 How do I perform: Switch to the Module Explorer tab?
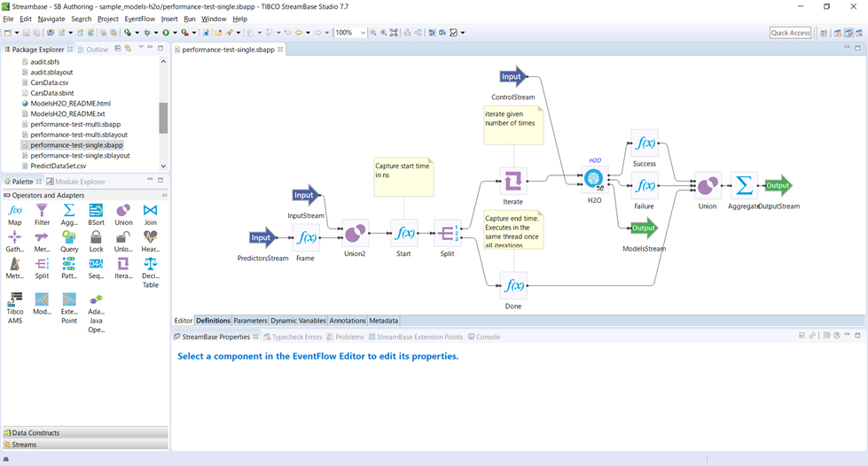[x=75, y=182]
